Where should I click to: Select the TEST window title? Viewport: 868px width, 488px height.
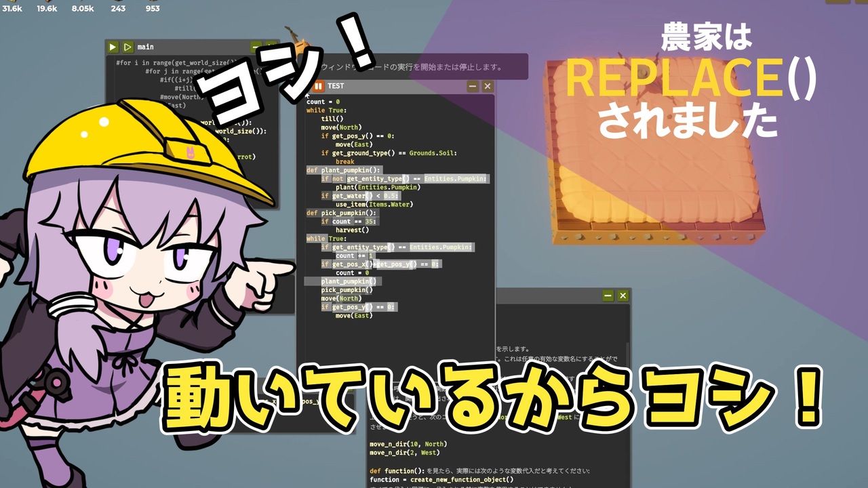point(336,86)
